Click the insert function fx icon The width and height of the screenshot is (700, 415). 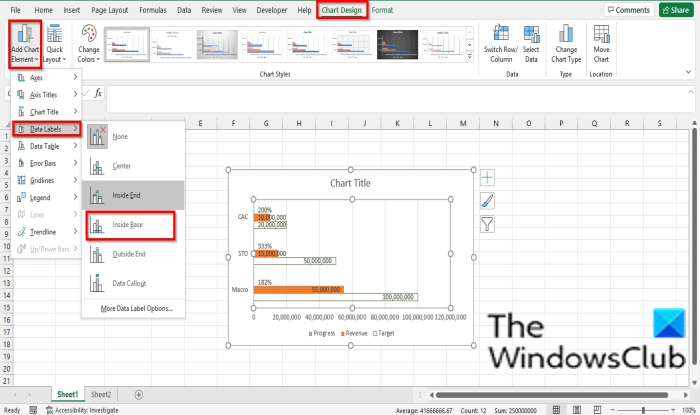pyautogui.click(x=98, y=93)
